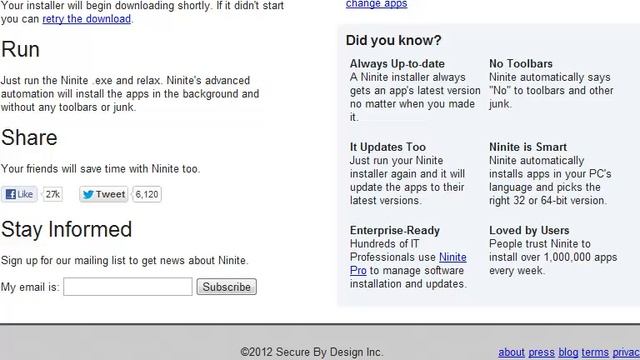
Task: Open the press footer link
Action: [541, 352]
